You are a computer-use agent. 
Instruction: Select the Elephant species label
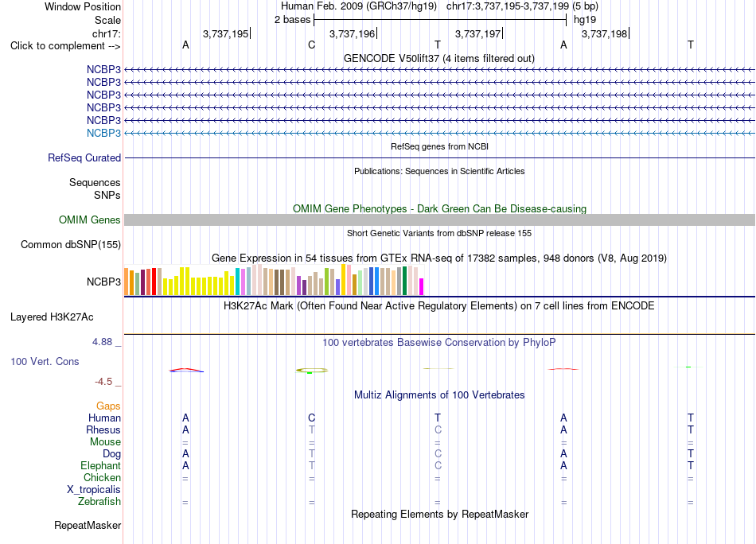click(x=100, y=465)
